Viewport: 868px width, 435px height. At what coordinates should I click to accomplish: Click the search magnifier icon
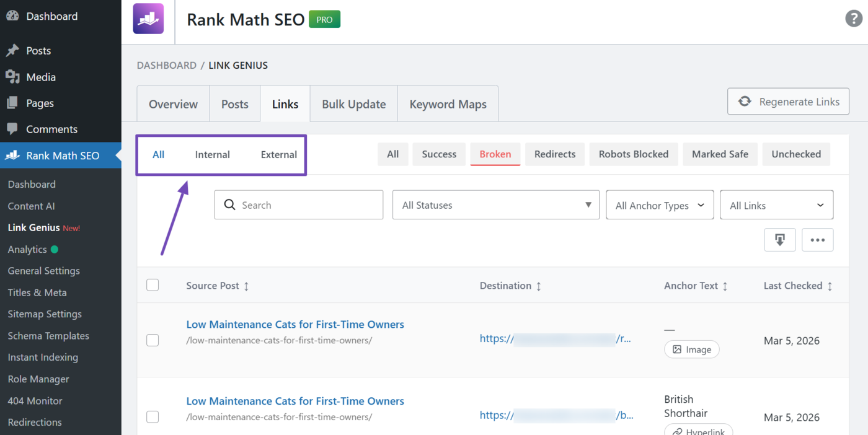(x=229, y=205)
